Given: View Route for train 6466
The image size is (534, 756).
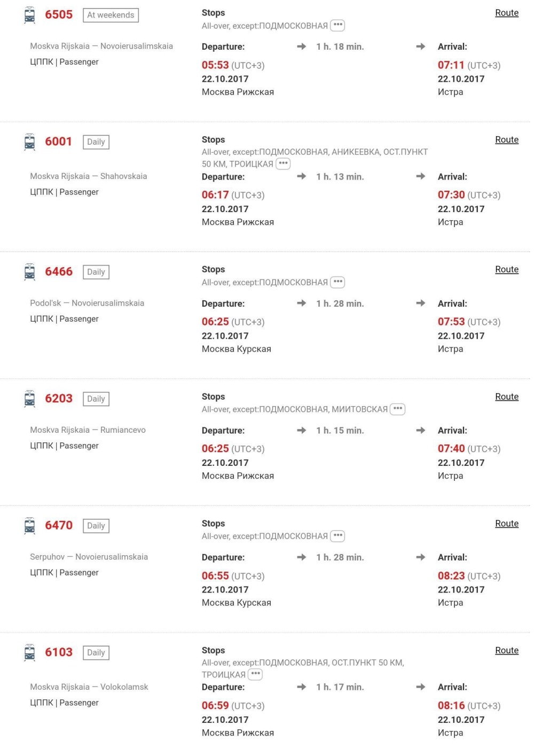Looking at the screenshot, I should 506,269.
